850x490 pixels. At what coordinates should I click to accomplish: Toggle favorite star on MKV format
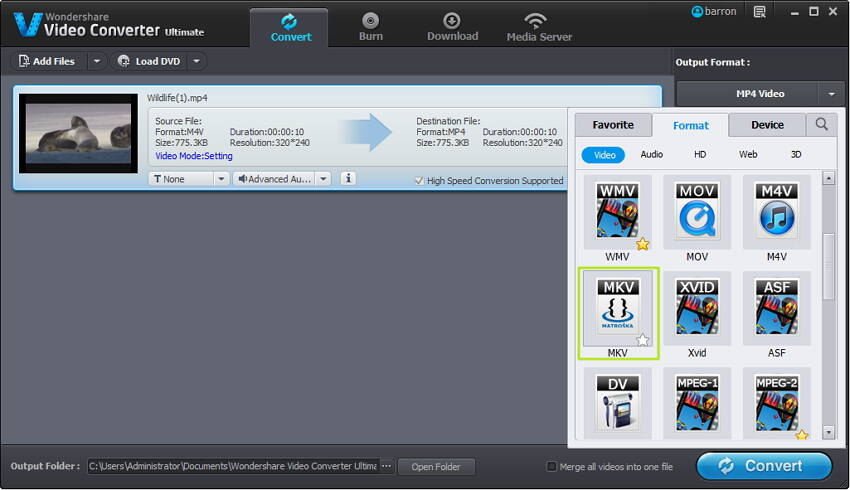click(x=642, y=340)
